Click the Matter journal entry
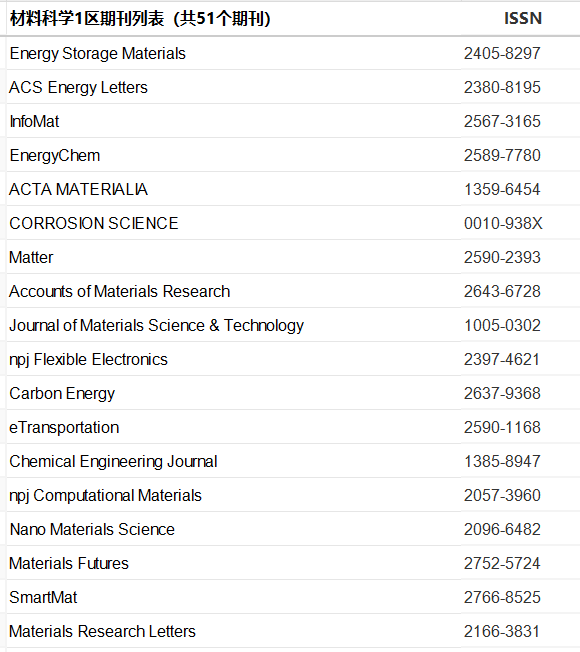 coord(31,257)
